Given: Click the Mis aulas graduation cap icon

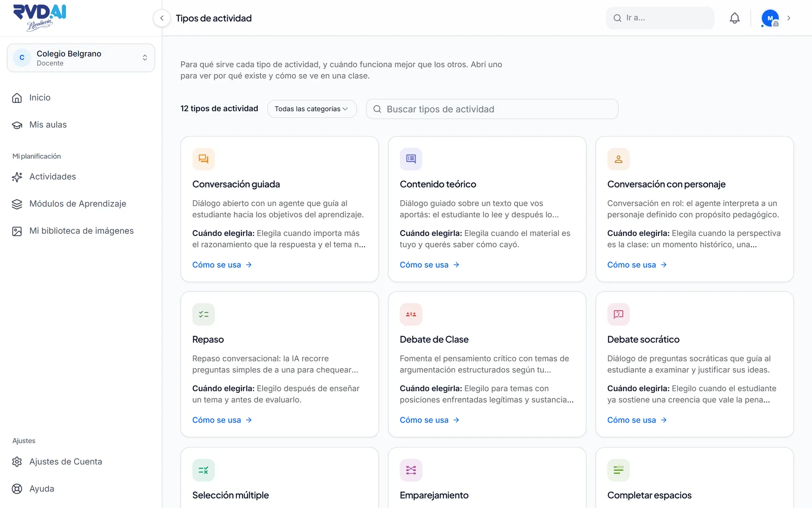Looking at the screenshot, I should point(17,125).
